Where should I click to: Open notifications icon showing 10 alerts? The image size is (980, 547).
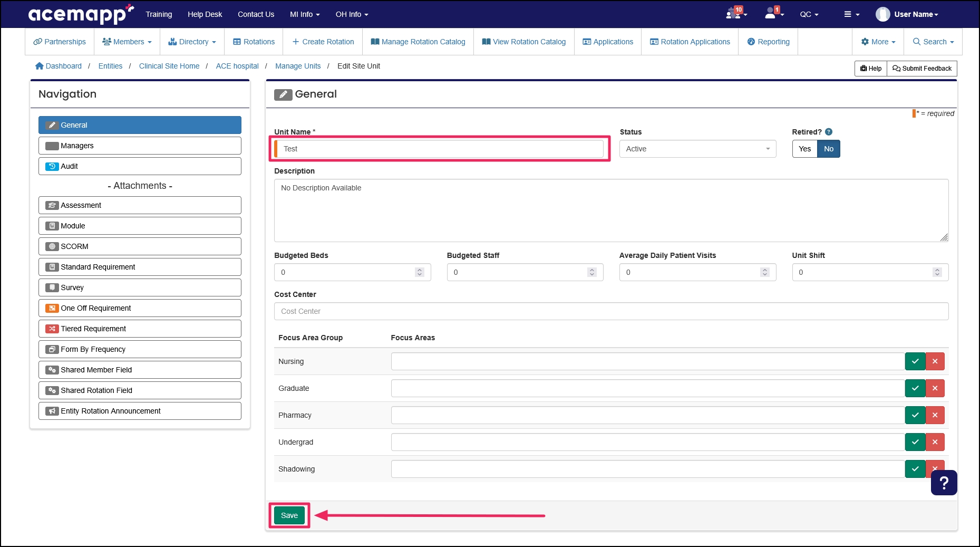point(734,14)
